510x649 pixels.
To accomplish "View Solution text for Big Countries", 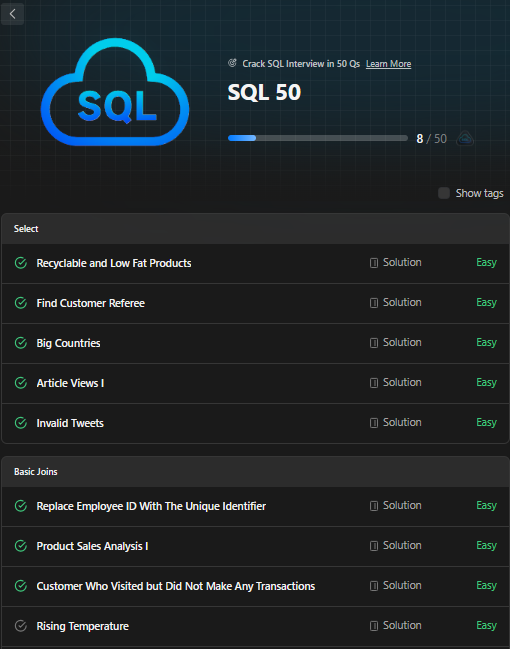I will (x=402, y=342).
